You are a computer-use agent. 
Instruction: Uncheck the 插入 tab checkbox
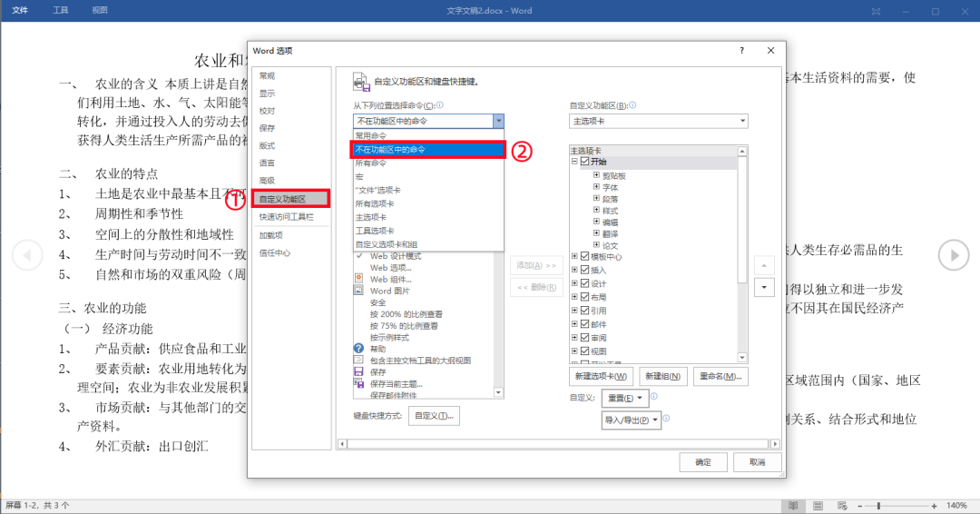585,270
